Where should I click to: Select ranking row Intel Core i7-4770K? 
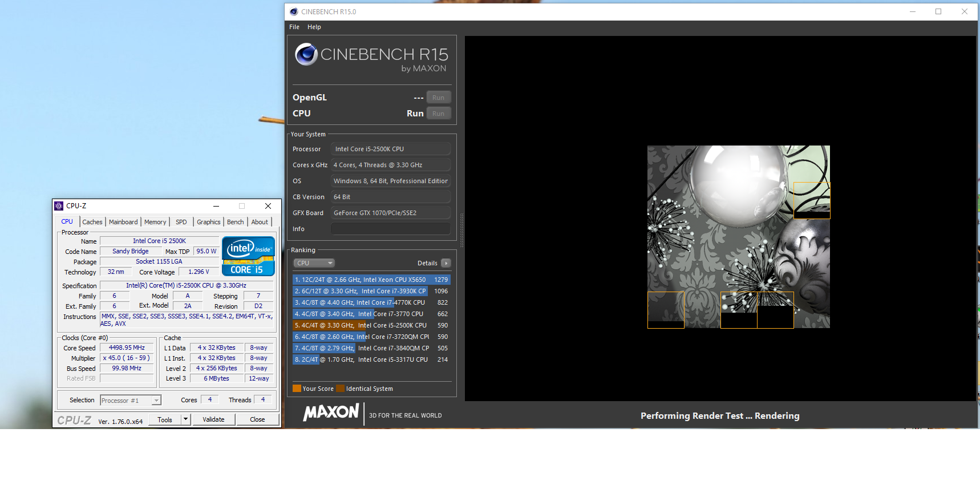(371, 302)
